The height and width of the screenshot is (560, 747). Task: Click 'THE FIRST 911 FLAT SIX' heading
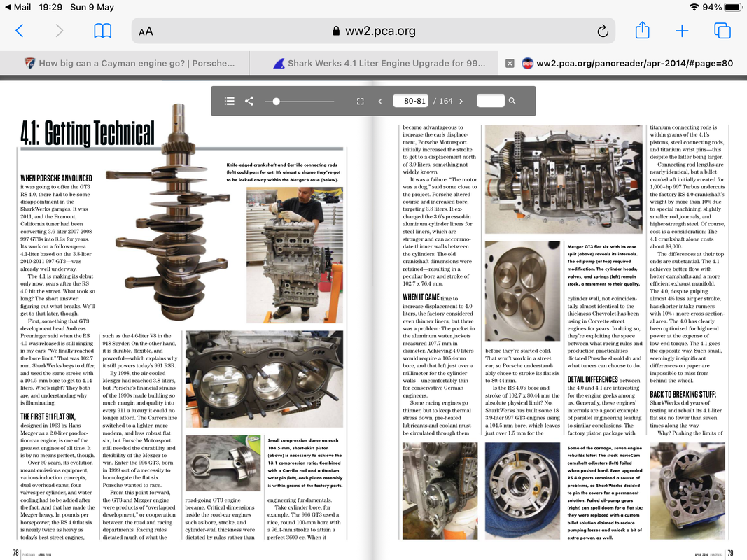(x=48, y=416)
